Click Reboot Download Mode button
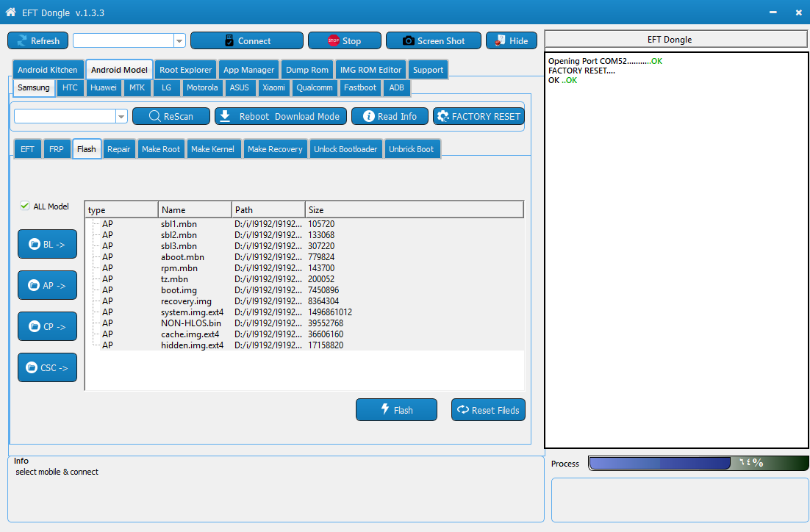Viewport: 810px width, 532px height. (282, 116)
